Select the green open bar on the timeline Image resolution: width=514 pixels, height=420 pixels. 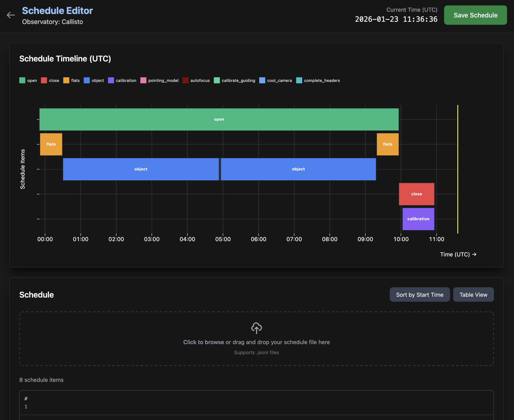[219, 119]
